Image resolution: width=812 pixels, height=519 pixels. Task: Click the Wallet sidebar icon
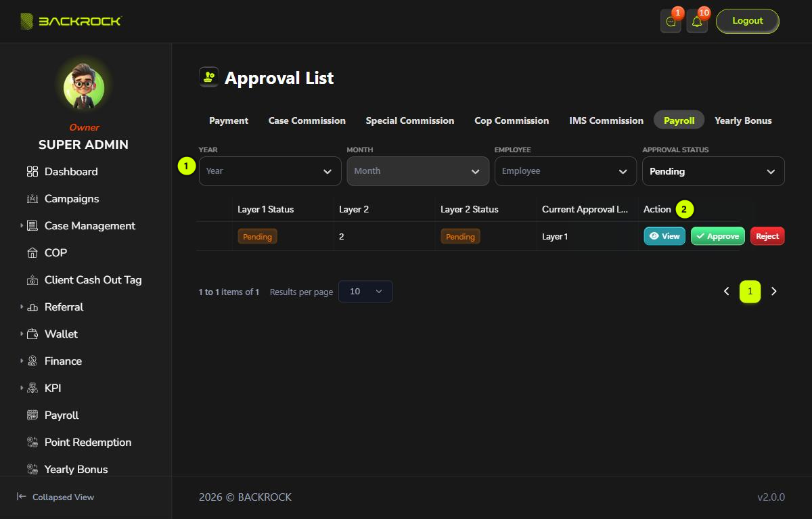(32, 334)
